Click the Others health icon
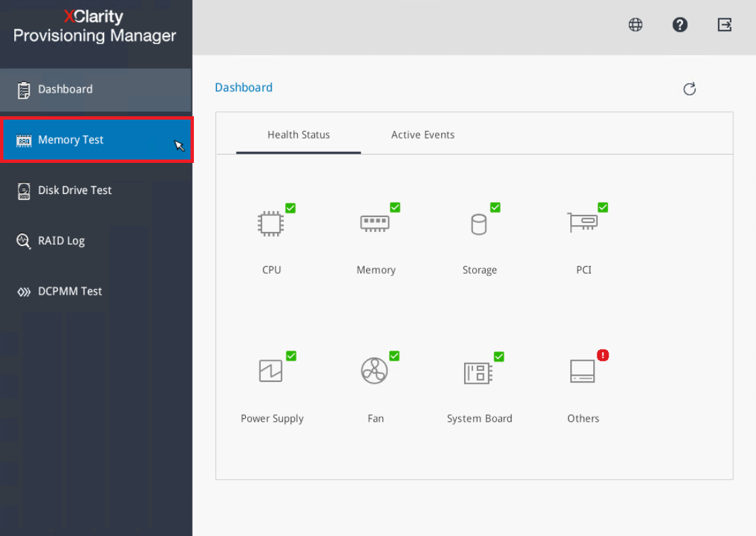Screen dimensions: 756x536 pyautogui.click(x=582, y=371)
